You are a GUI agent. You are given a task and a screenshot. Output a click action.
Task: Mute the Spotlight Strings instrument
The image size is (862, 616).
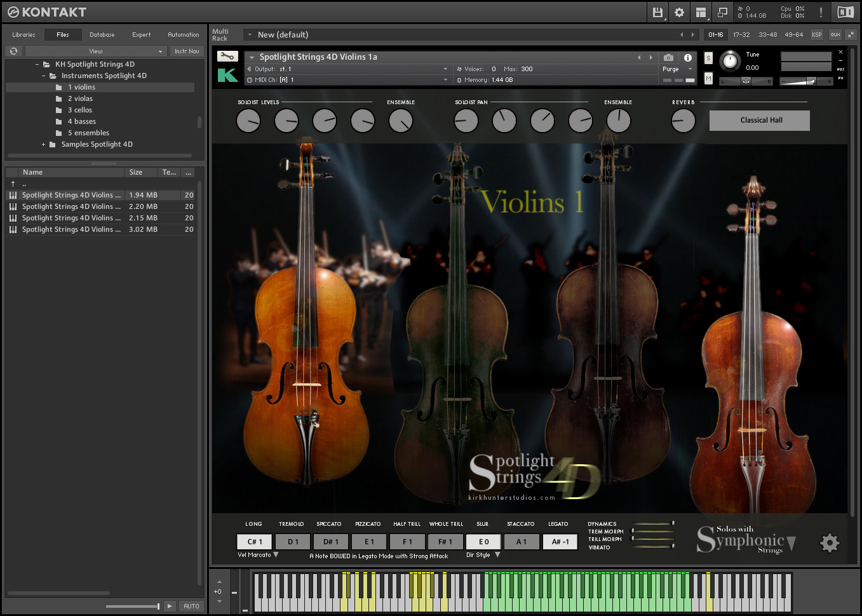point(708,78)
